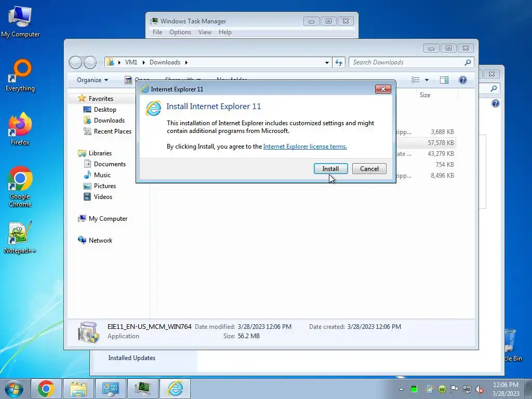Refresh the Downloads folder view

[339, 62]
